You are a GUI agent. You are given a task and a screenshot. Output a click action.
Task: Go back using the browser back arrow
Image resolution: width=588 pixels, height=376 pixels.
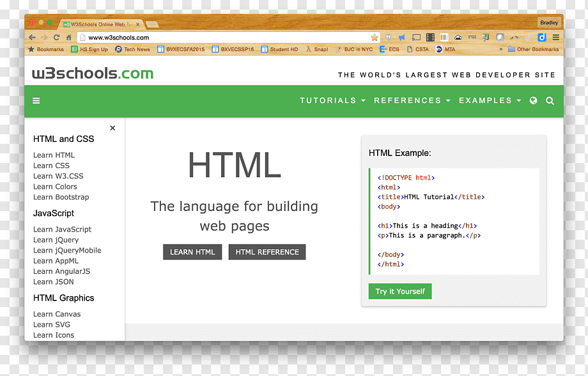(32, 36)
